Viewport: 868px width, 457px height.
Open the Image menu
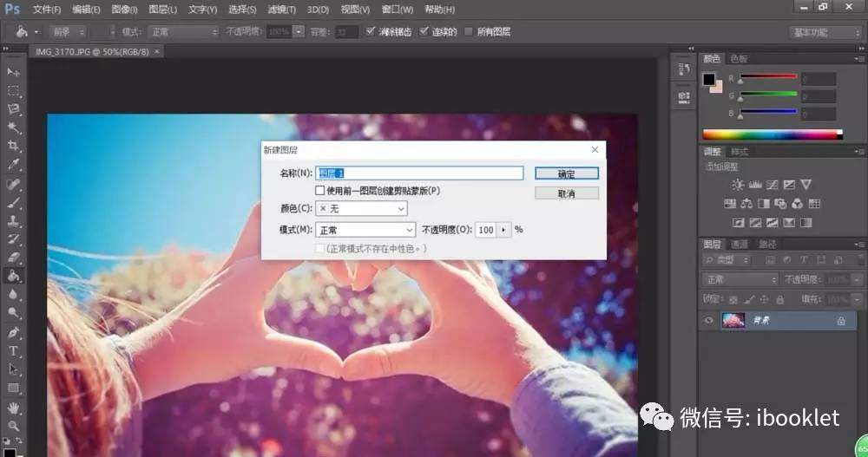click(124, 10)
